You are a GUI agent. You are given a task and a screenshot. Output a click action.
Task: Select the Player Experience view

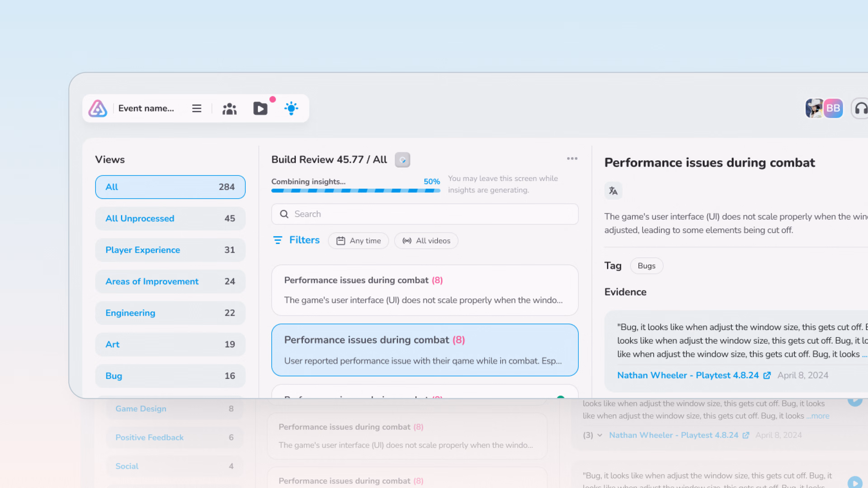(x=170, y=250)
